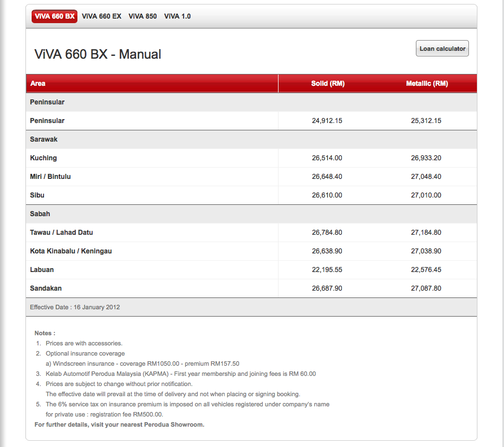The height and width of the screenshot is (447, 504).
Task: Click the active VIVA 660 BX tab
Action: coord(54,16)
